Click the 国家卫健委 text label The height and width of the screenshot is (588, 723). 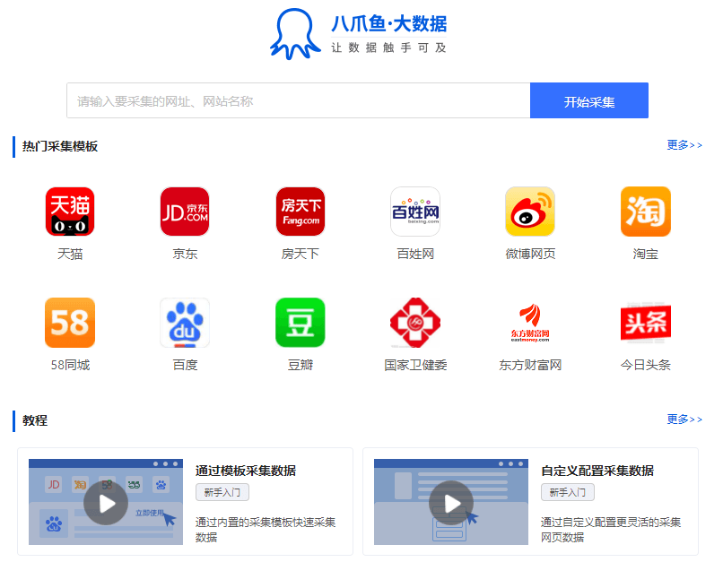pos(415,365)
